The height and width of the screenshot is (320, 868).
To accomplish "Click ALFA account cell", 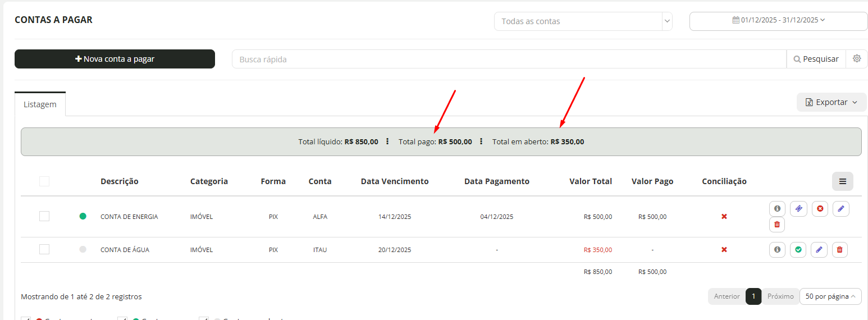I will click(320, 217).
